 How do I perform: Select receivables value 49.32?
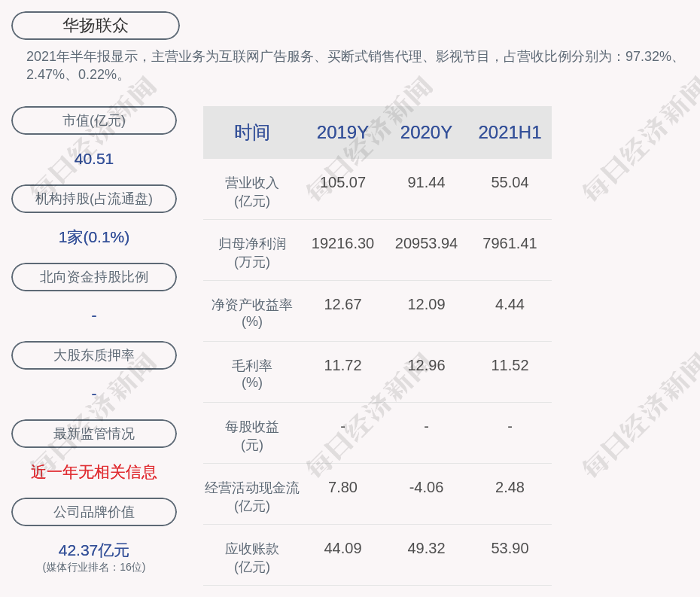pos(426,548)
